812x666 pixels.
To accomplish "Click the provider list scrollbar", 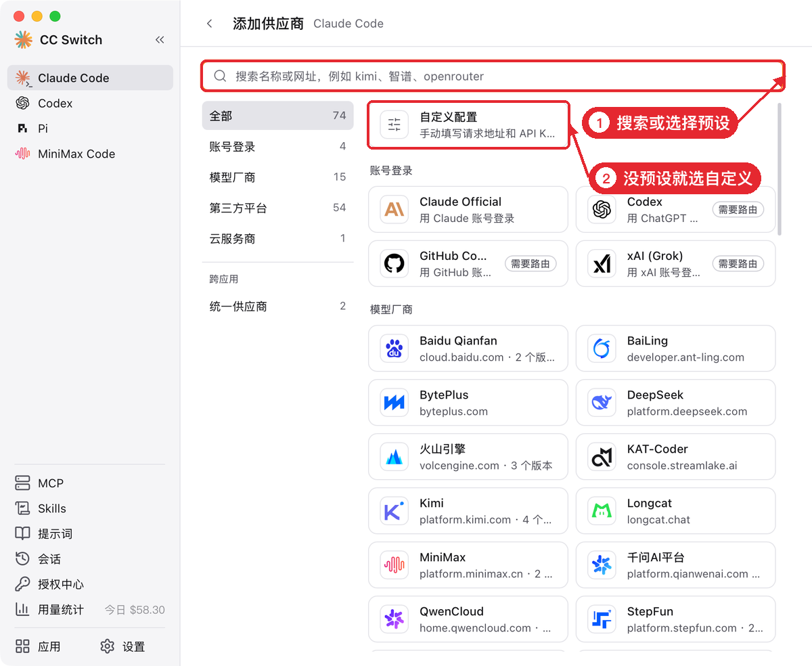I will point(780,169).
